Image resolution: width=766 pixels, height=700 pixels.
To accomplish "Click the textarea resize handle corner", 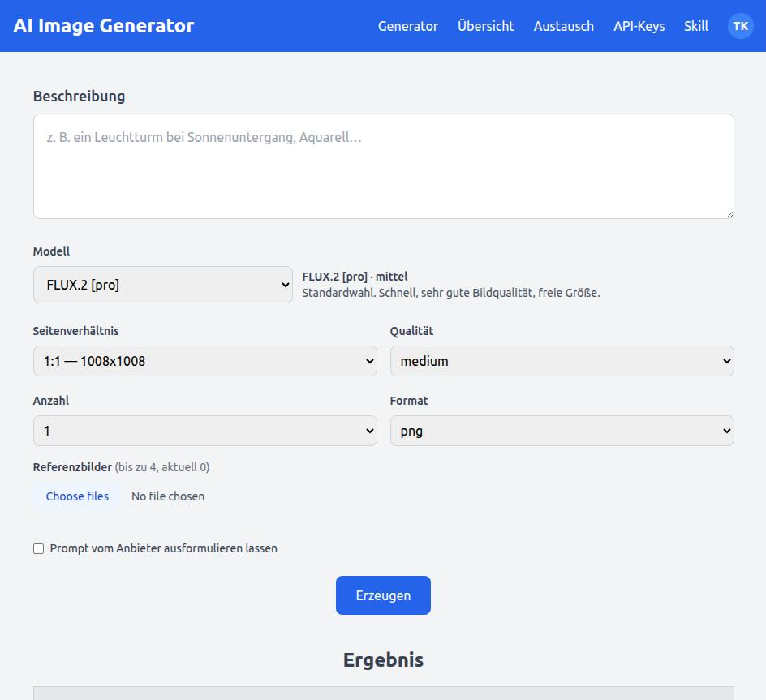I will point(729,214).
